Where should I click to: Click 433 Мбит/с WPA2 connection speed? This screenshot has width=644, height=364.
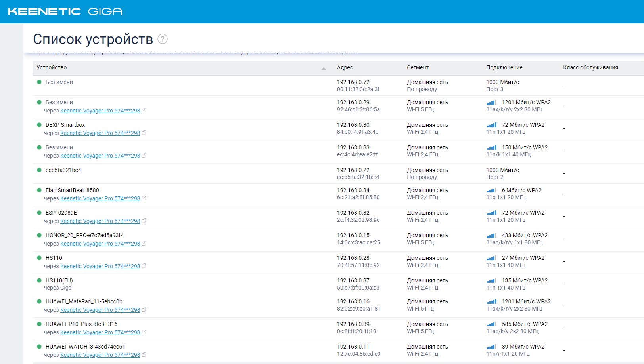525,235
